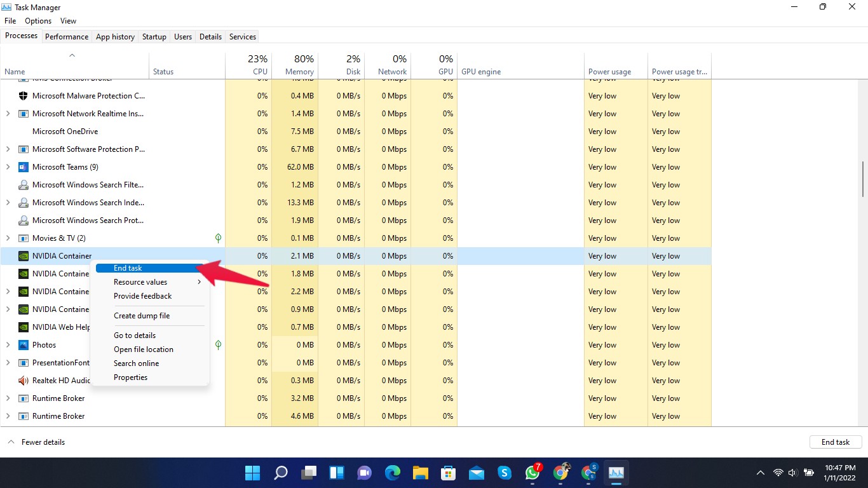Select Search online in the context menu
The image size is (868, 488).
pos(150,363)
